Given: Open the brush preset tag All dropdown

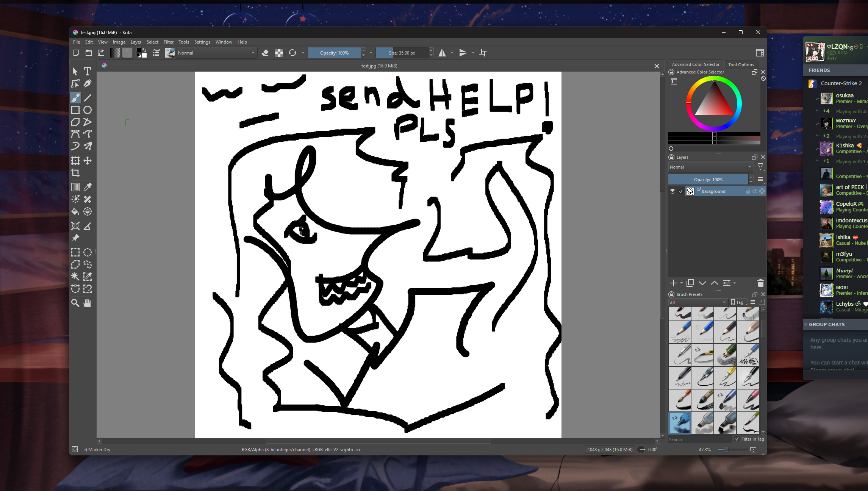Looking at the screenshot, I should [x=698, y=302].
